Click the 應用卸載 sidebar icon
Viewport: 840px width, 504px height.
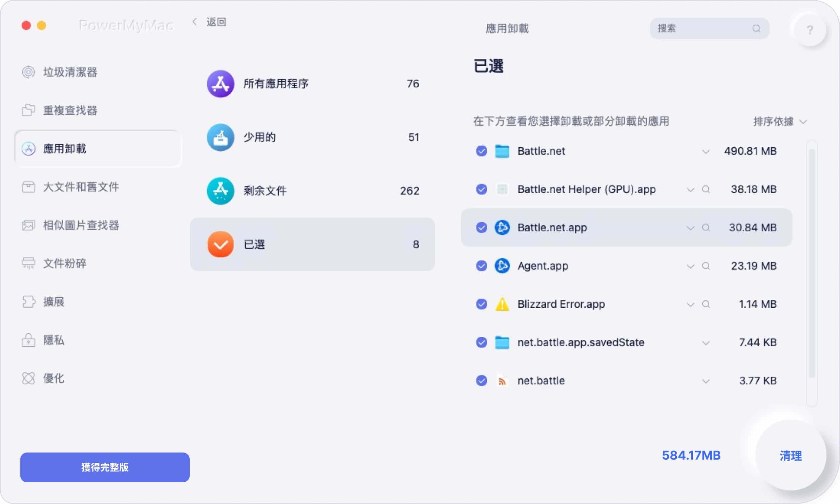click(x=28, y=148)
